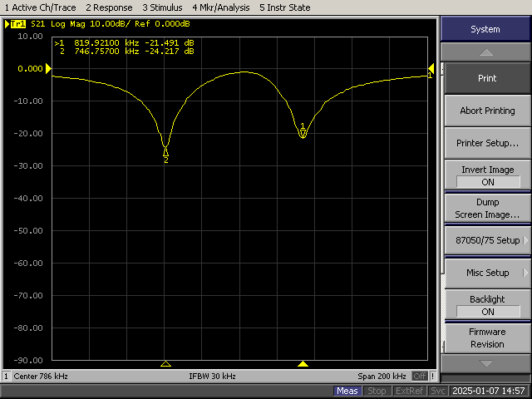532x399 pixels.
Task: Click the S21 Log Mag trace title
Action: (111, 24)
